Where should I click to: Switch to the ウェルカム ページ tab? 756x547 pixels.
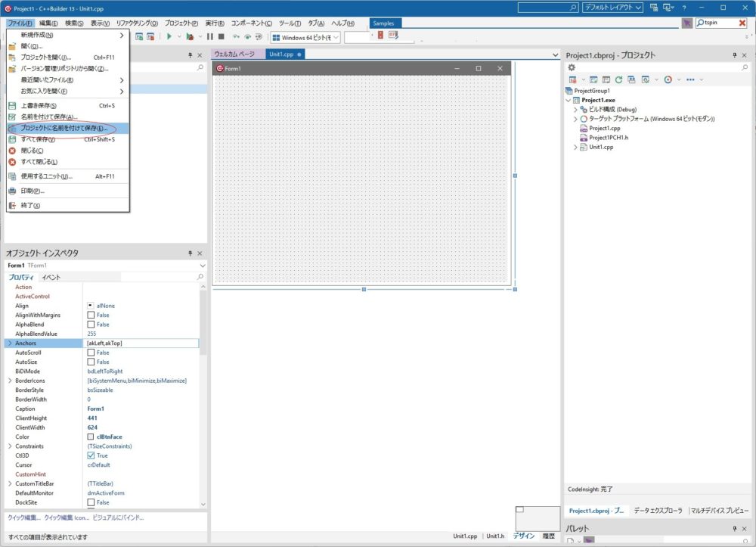point(235,54)
